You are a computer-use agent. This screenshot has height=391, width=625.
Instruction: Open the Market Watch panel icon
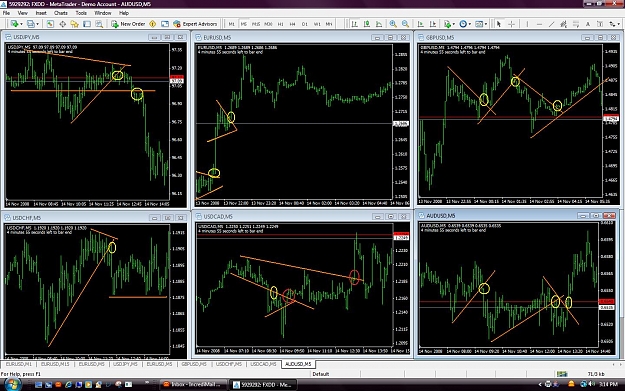click(50, 24)
